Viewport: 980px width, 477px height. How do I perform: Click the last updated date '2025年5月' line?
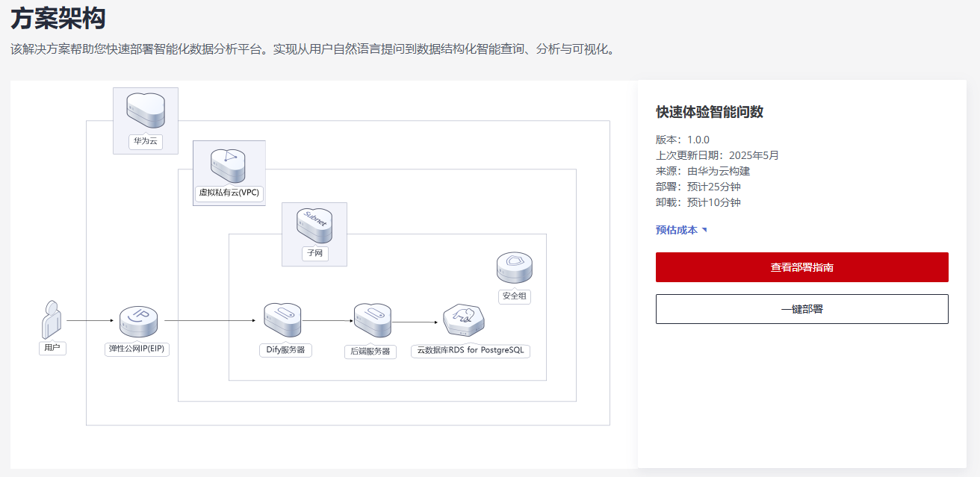pyautogui.click(x=717, y=155)
